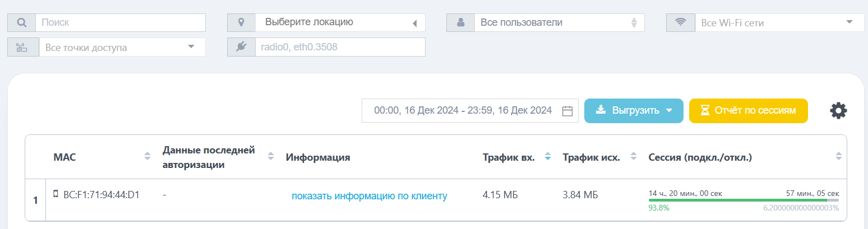Open the 'Выгрузить' export dropdown button
The width and height of the screenshot is (868, 229).
click(634, 110)
